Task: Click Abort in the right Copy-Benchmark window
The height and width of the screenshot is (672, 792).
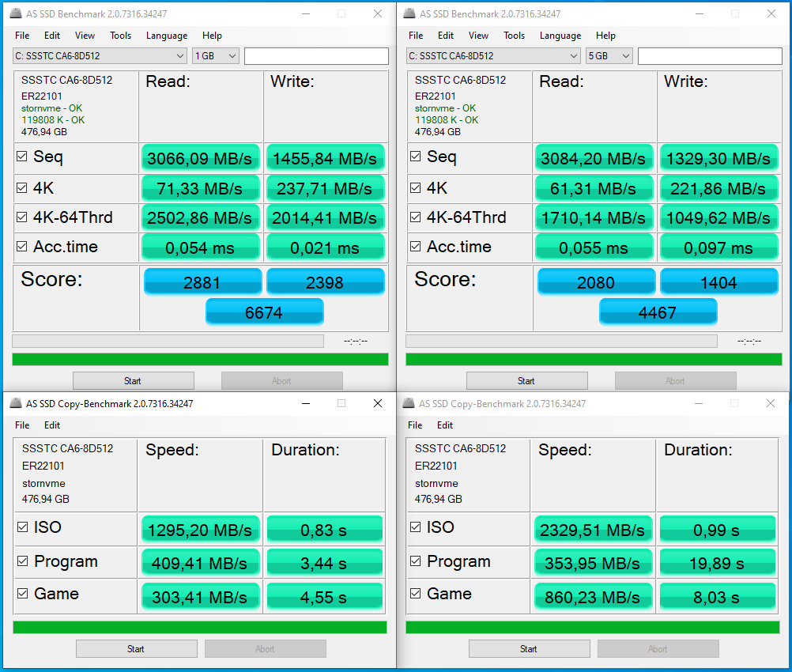Action: point(658,649)
